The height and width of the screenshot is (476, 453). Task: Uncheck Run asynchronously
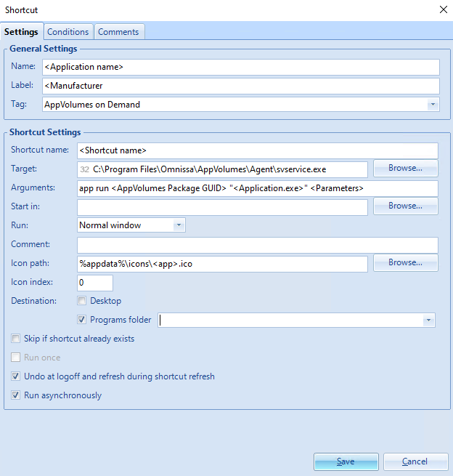point(16,395)
